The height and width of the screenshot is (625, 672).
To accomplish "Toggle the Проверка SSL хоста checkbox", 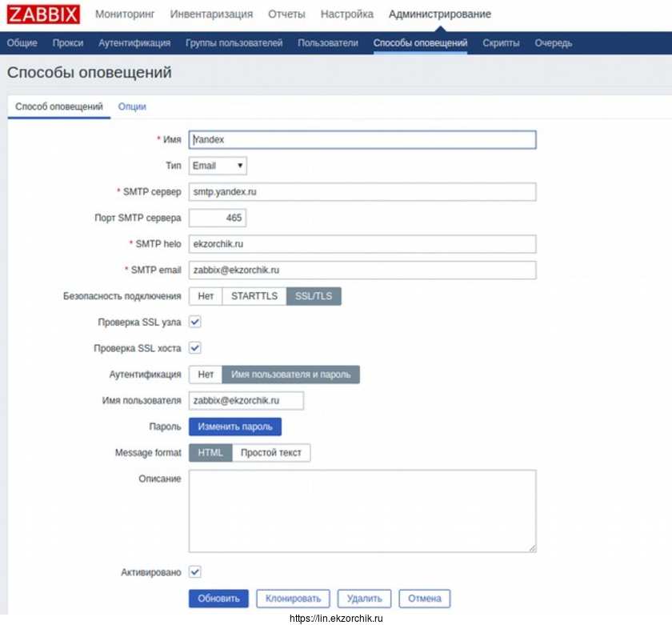I will click(195, 348).
